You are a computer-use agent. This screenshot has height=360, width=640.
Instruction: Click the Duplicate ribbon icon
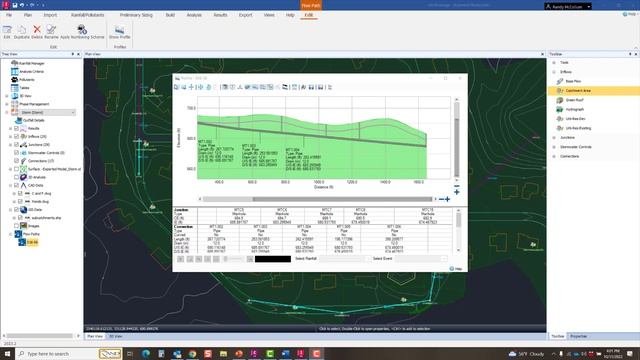tap(22, 31)
